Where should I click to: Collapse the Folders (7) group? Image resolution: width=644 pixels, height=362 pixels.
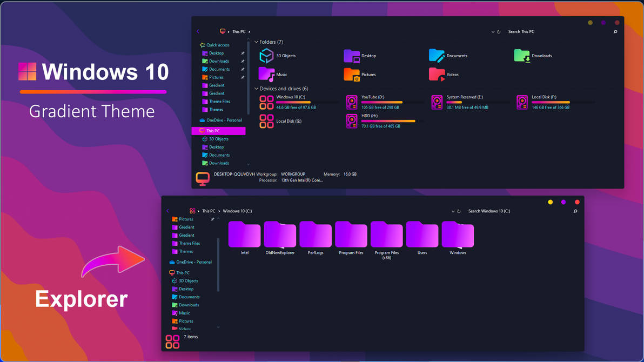256,42
